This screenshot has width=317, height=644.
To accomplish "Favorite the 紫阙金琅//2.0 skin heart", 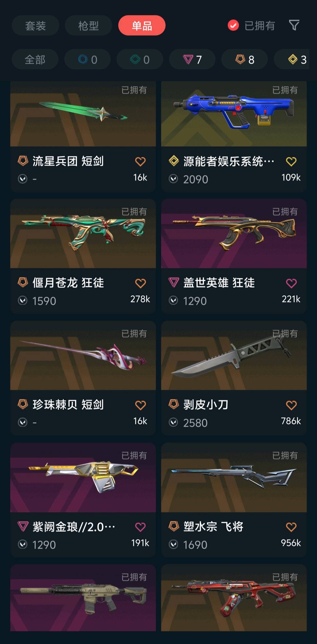I will (x=140, y=527).
